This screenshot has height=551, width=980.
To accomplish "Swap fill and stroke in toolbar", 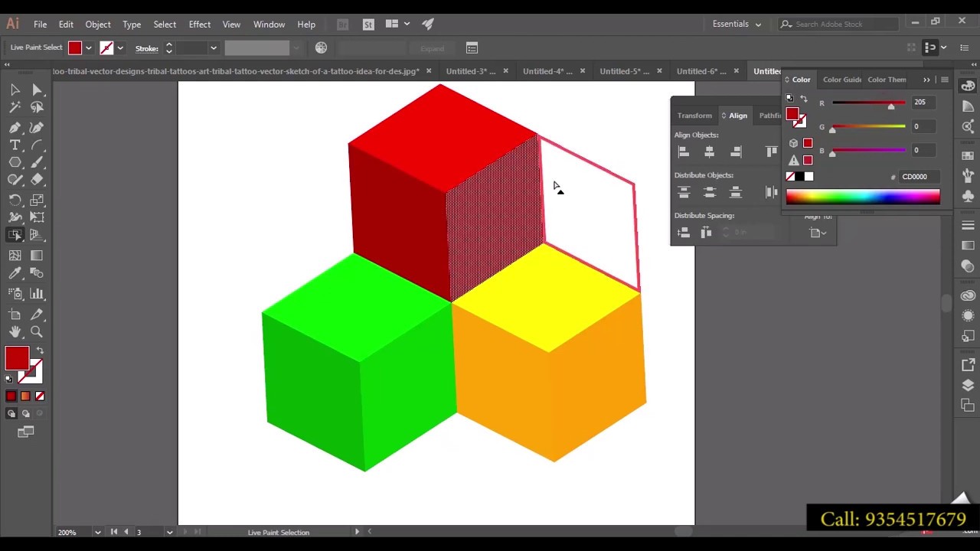I will click(40, 350).
